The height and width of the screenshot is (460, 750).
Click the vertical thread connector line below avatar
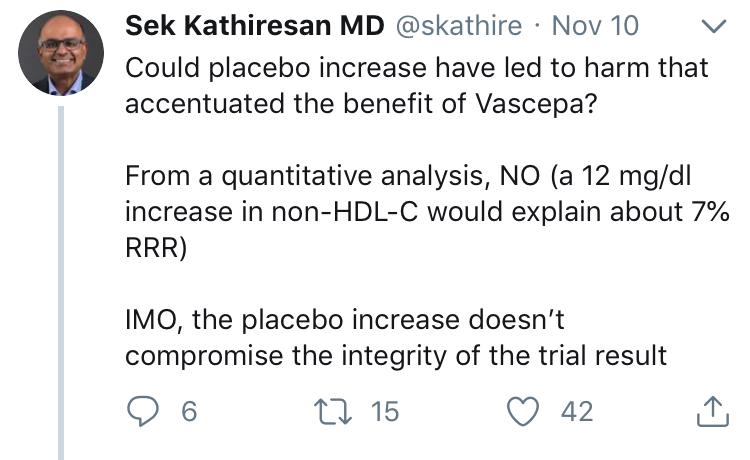coord(61,283)
